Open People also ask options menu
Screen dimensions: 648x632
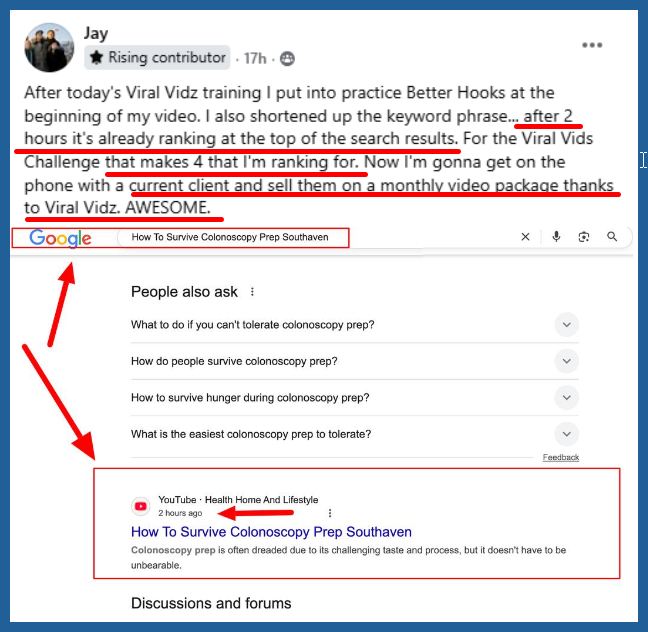coord(252,292)
